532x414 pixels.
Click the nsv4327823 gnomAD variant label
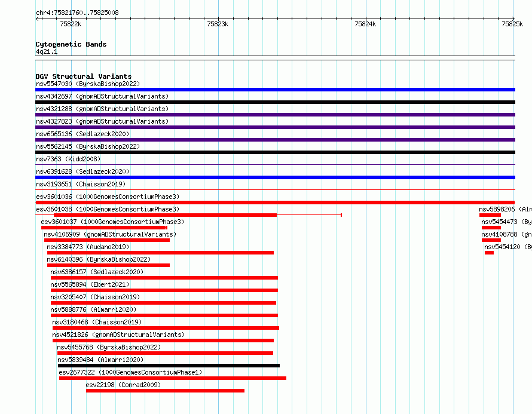(102, 121)
